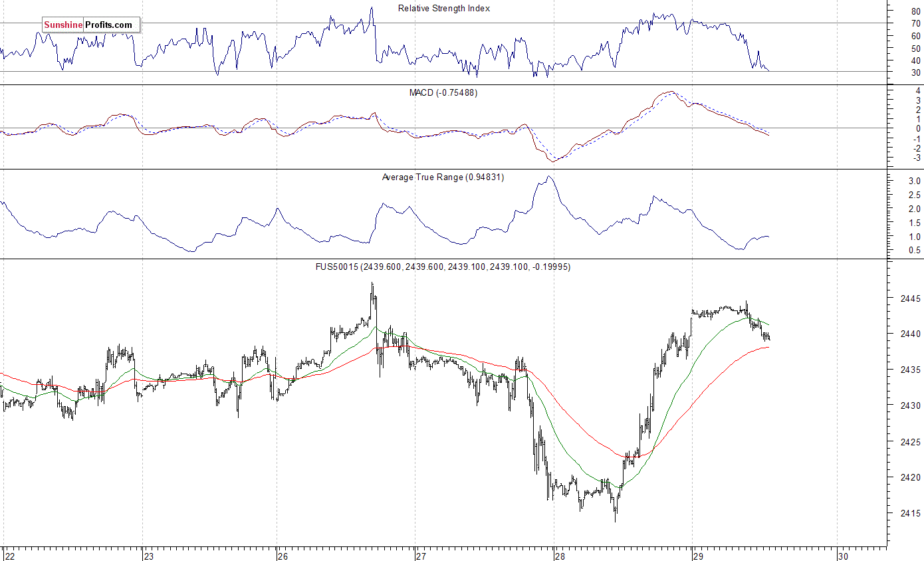Click the MACD scale value 4
This screenshot has width=924, height=561.
click(918, 90)
